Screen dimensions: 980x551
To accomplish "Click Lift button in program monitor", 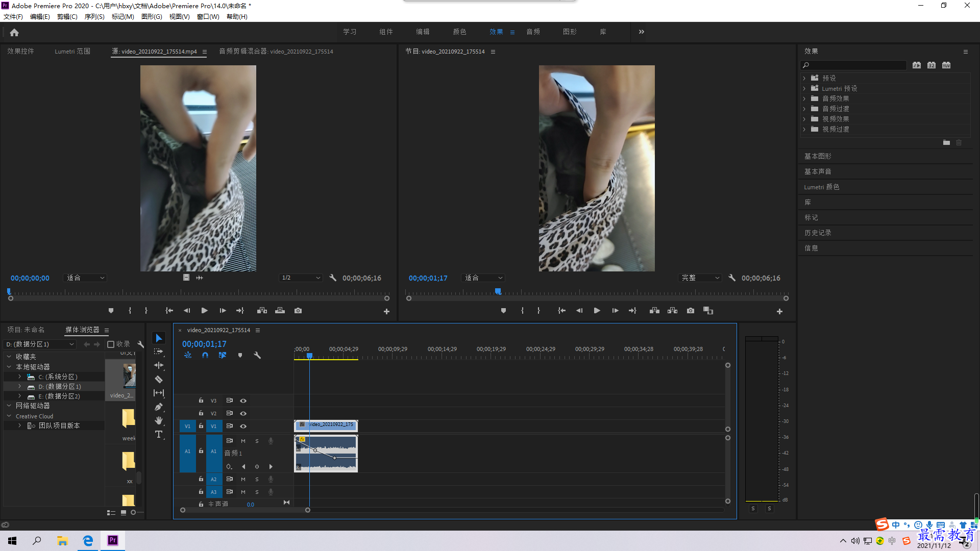I will pyautogui.click(x=654, y=311).
